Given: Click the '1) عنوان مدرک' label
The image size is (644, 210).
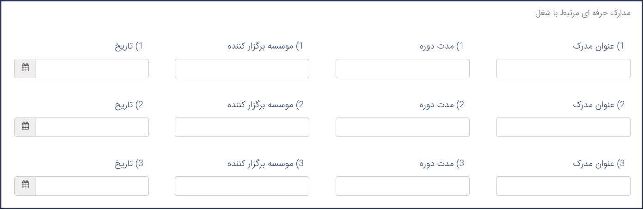Looking at the screenshot, I should 599,46.
